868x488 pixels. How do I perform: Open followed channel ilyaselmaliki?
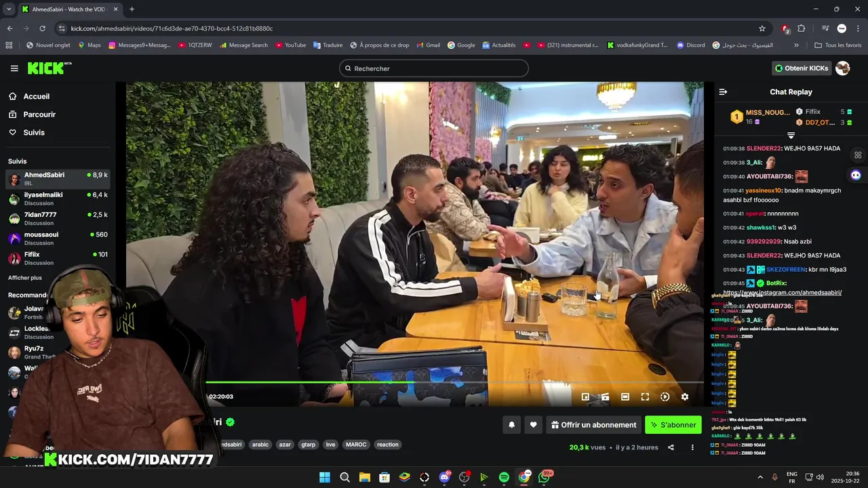pos(58,199)
